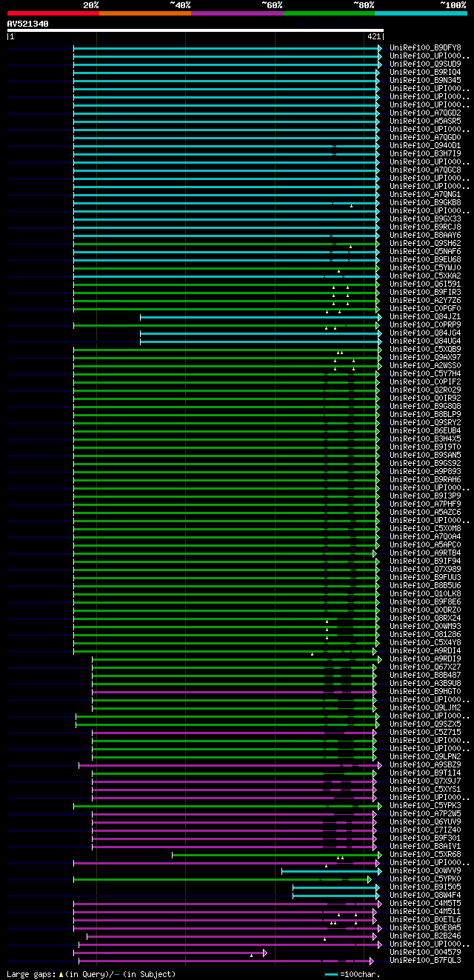Select label UniRef100_B7FQL3

(x=425, y=961)
